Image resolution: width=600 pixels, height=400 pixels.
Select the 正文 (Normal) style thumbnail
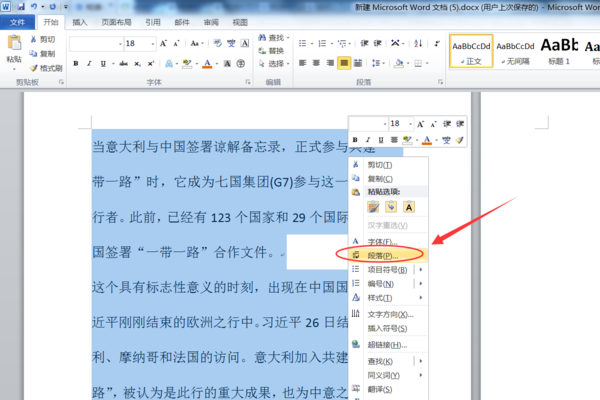point(471,51)
